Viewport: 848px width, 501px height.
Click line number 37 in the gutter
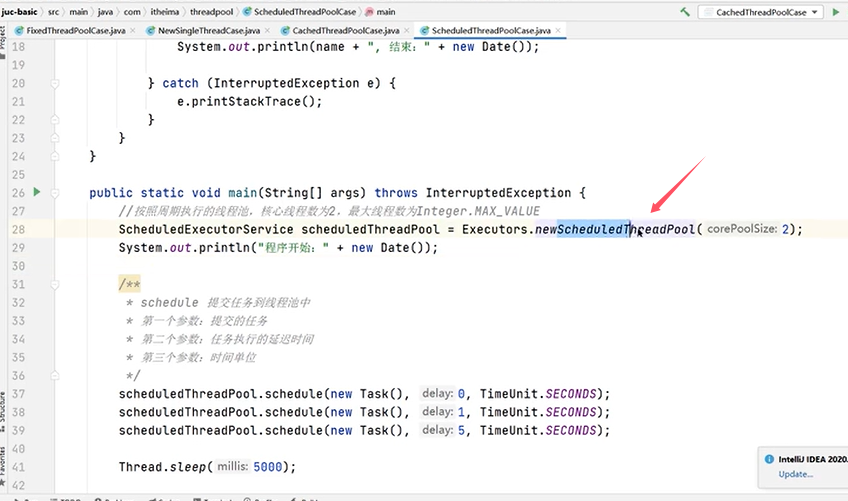tap(18, 394)
